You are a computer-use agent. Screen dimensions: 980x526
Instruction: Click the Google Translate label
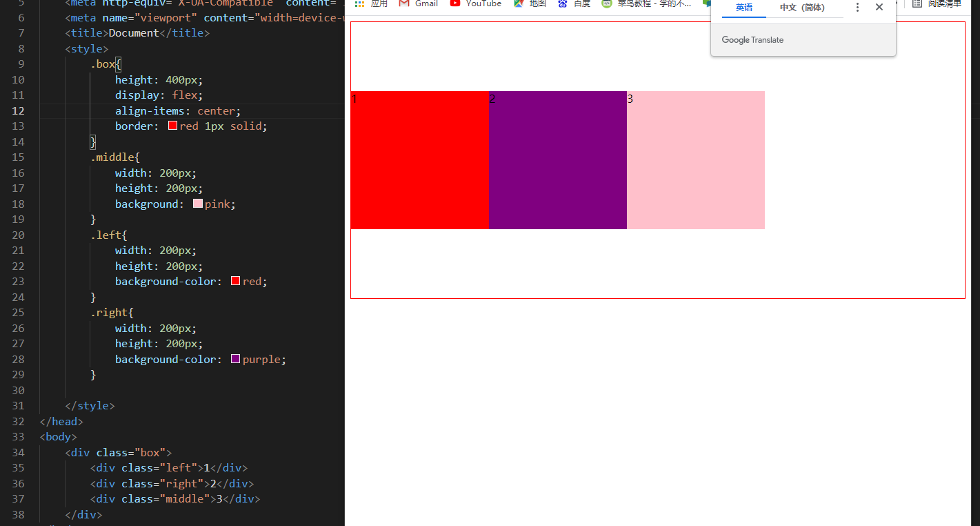coord(752,40)
